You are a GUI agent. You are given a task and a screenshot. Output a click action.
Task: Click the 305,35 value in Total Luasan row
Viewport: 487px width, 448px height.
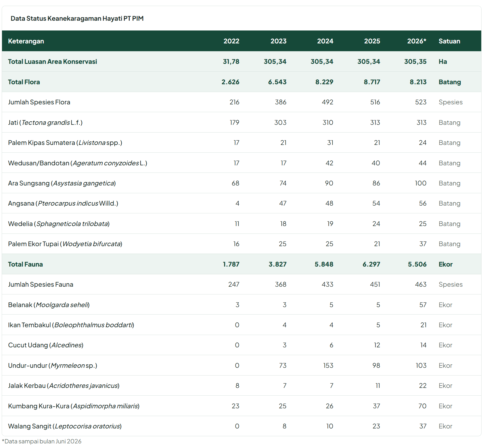pos(415,62)
